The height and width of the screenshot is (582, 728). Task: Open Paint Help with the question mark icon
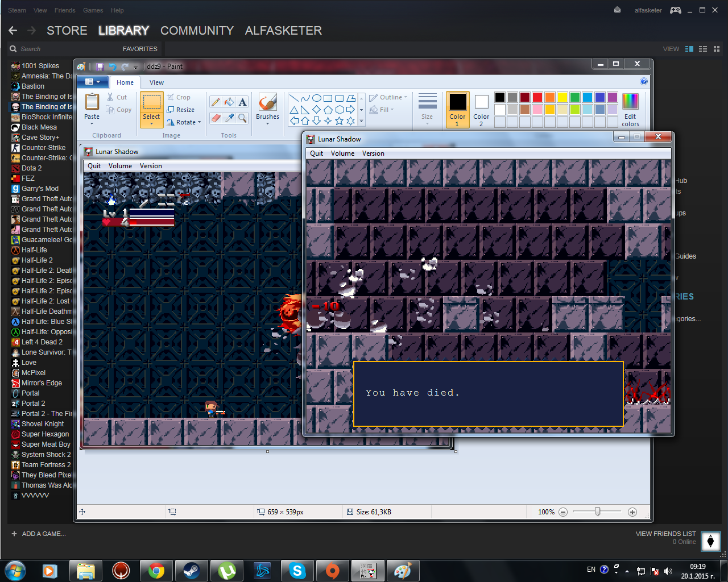(x=644, y=82)
